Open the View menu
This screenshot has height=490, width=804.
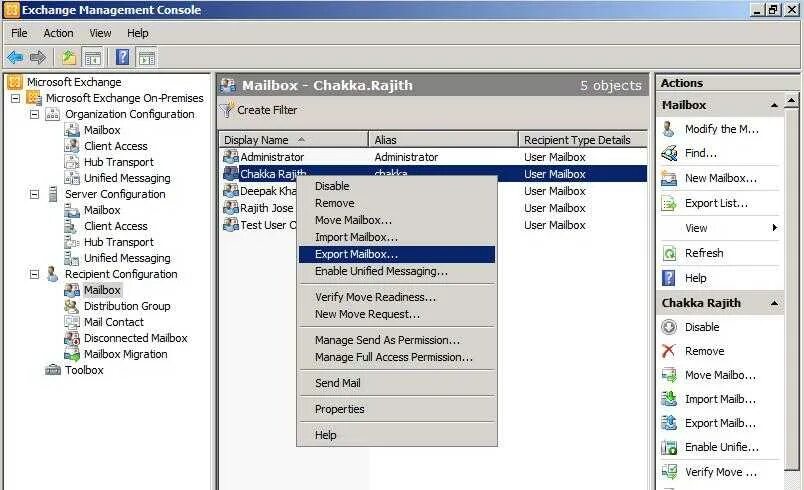[100, 33]
